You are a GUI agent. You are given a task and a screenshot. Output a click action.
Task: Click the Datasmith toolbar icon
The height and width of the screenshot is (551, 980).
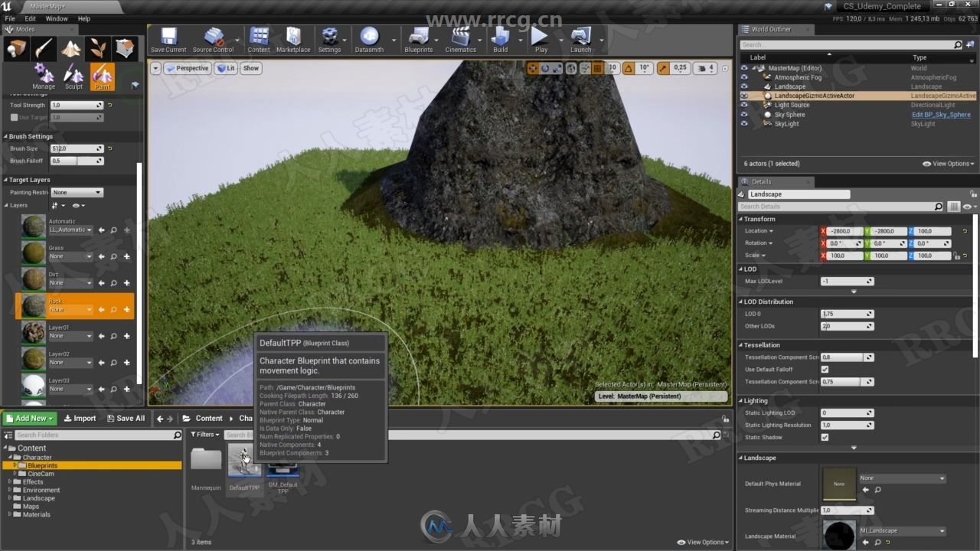369,40
